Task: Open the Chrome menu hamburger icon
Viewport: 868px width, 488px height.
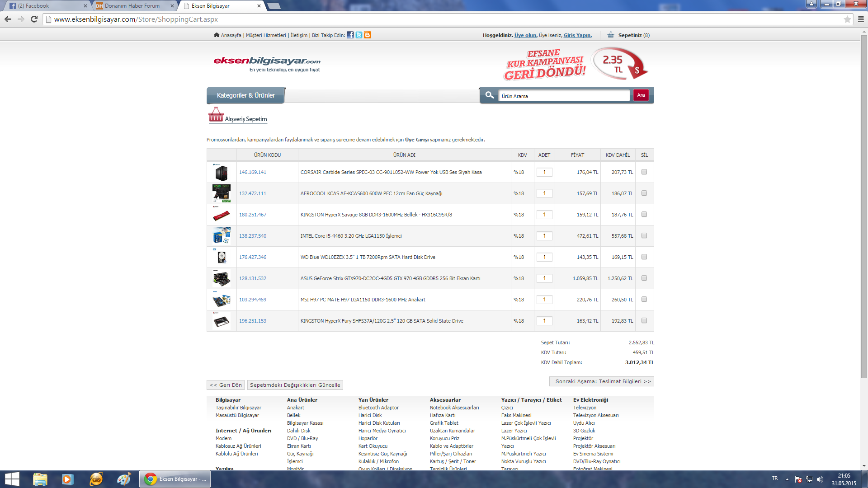Action: (x=861, y=19)
